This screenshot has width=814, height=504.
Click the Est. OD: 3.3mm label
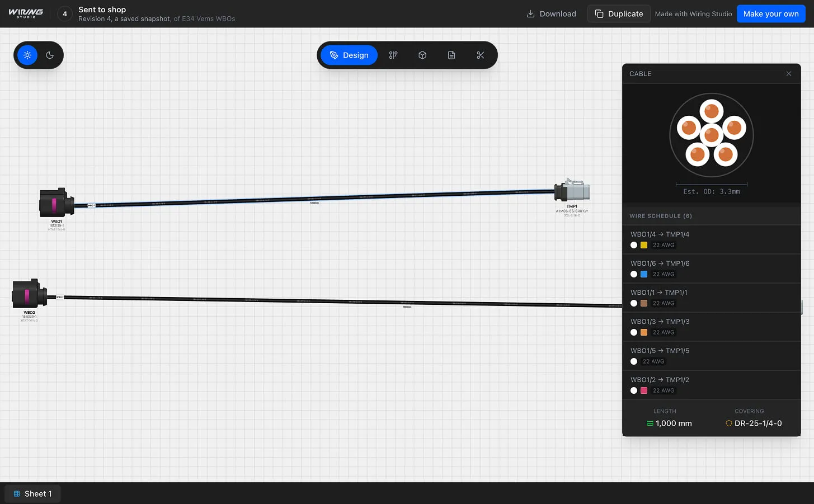click(712, 191)
